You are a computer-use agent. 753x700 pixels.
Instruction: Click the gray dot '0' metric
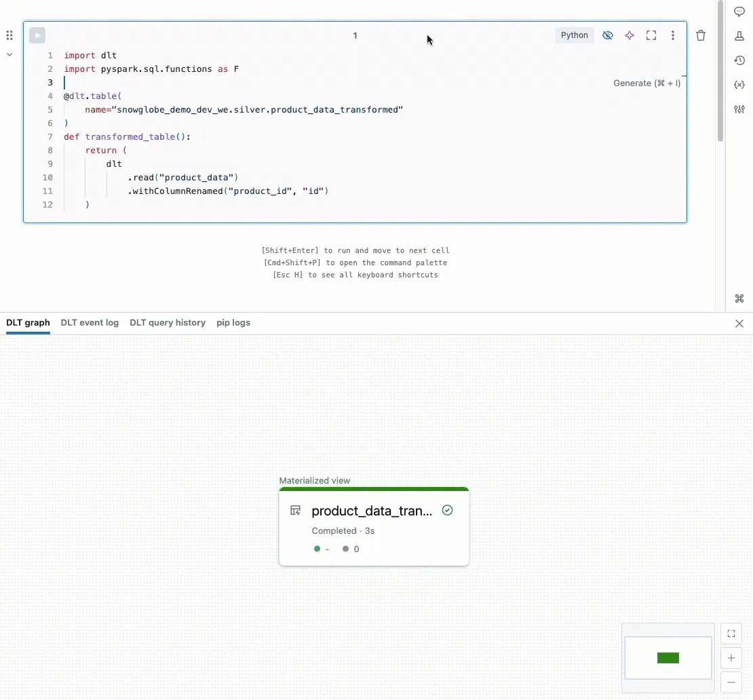pos(351,549)
